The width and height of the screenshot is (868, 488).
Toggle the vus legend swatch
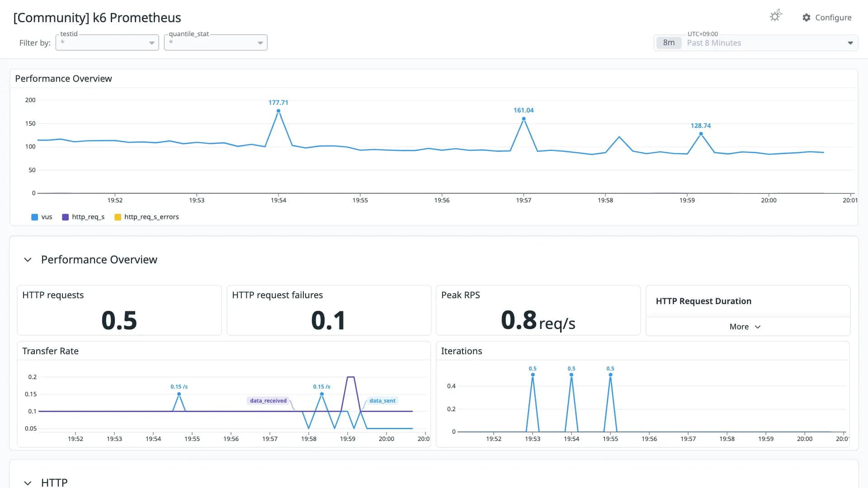[x=35, y=217]
